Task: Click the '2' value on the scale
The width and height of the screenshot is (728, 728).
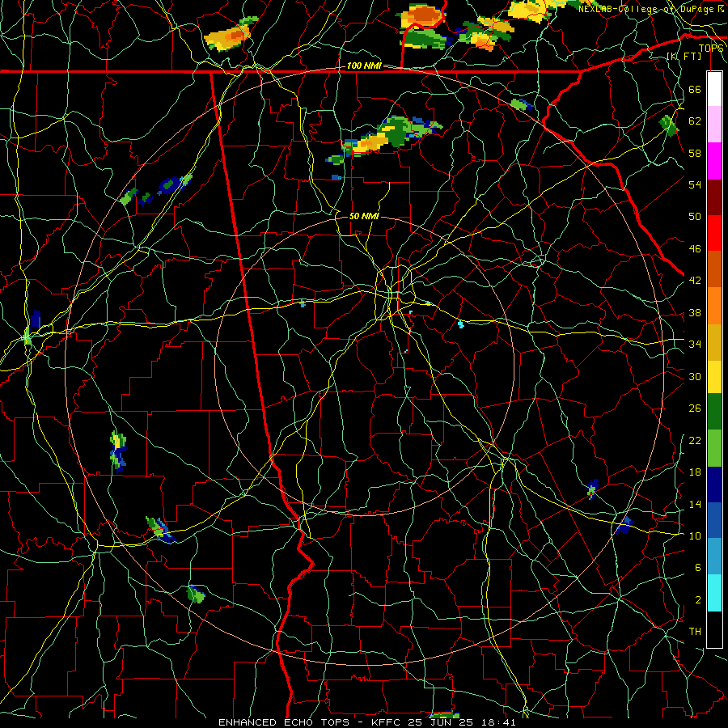Action: [x=697, y=599]
